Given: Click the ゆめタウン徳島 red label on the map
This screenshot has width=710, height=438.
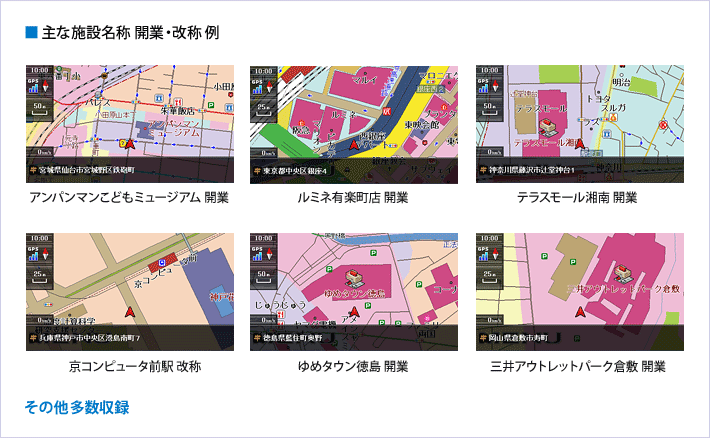Looking at the screenshot, I should click(355, 293).
